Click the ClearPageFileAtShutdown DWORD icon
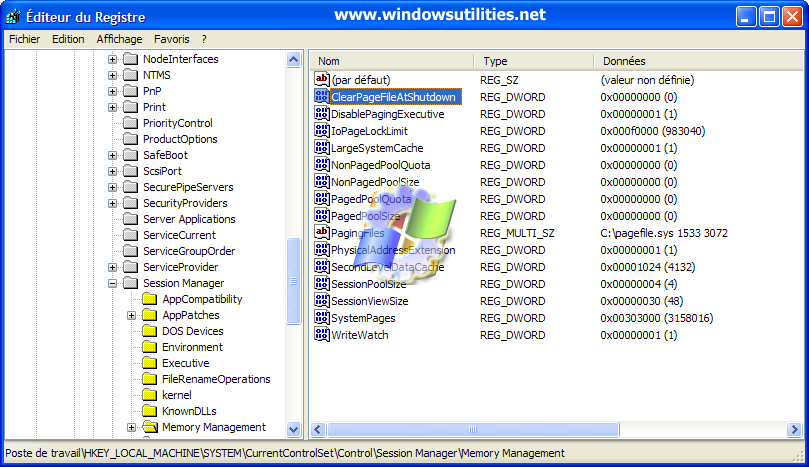The image size is (809, 467). tap(321, 96)
